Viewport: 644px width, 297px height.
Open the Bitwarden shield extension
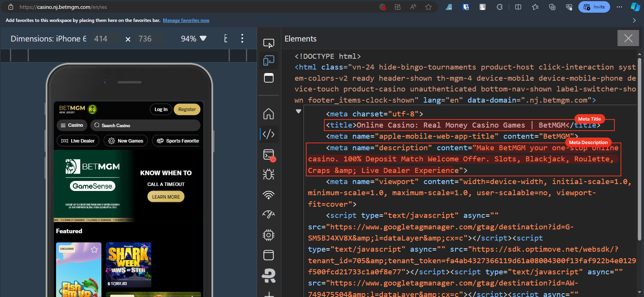point(466,7)
